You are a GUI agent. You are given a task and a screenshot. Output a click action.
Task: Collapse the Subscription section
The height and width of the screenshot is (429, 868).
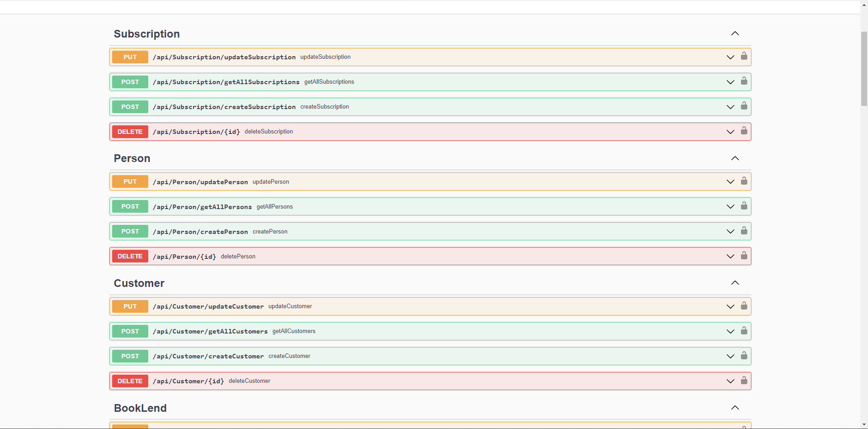[x=735, y=33]
